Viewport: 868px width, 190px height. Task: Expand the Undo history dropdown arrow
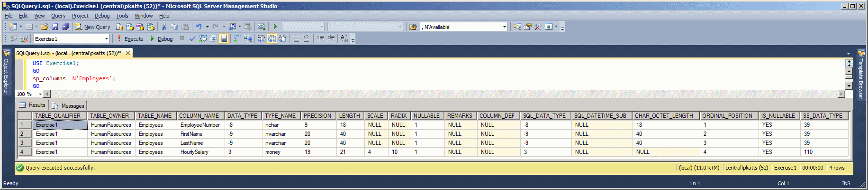click(x=207, y=27)
